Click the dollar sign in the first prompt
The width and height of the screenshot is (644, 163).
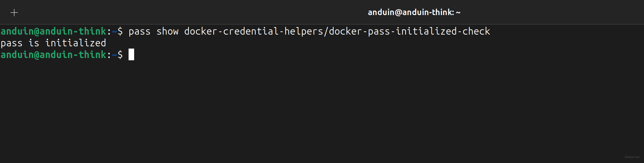click(120, 31)
